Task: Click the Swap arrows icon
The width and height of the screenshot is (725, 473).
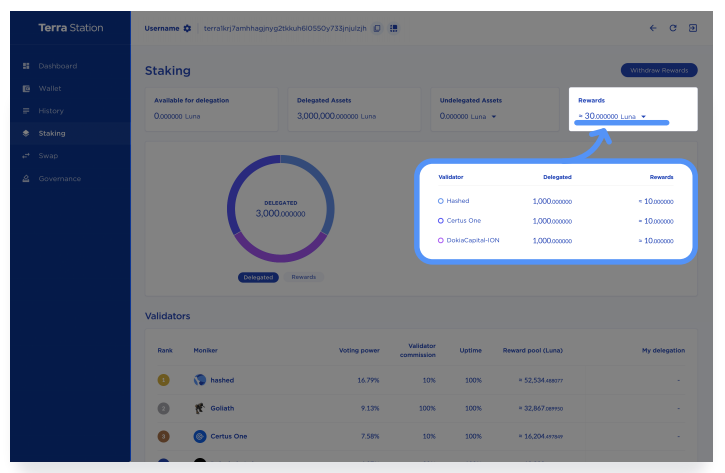Action: coord(26,156)
